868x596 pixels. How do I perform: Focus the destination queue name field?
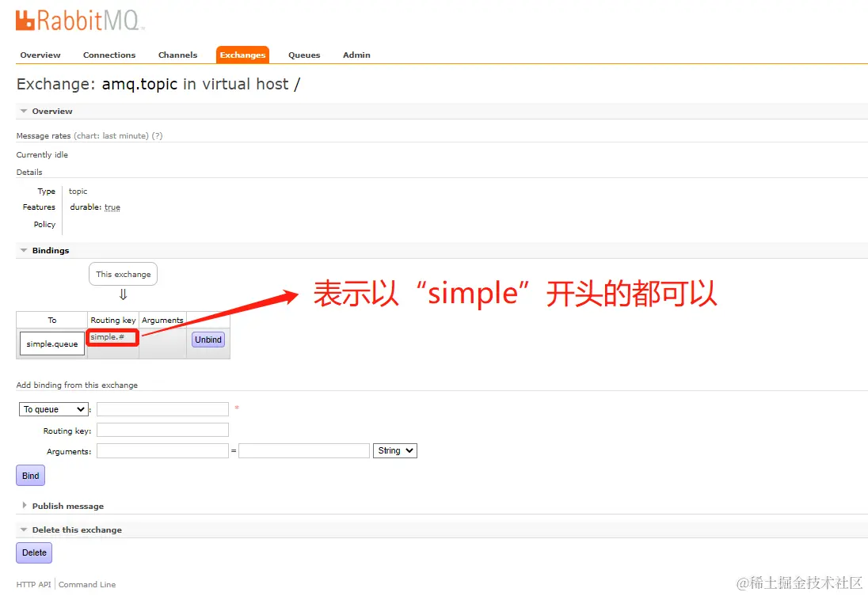pos(163,409)
